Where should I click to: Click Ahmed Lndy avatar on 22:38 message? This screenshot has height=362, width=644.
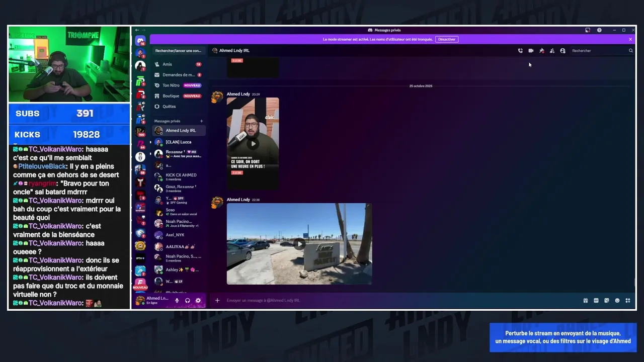pyautogui.click(x=217, y=202)
